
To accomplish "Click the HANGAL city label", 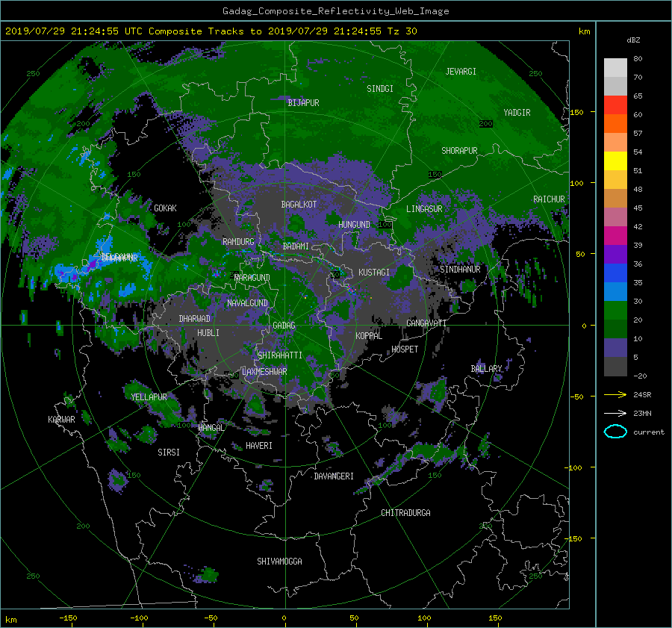I will point(211,428).
